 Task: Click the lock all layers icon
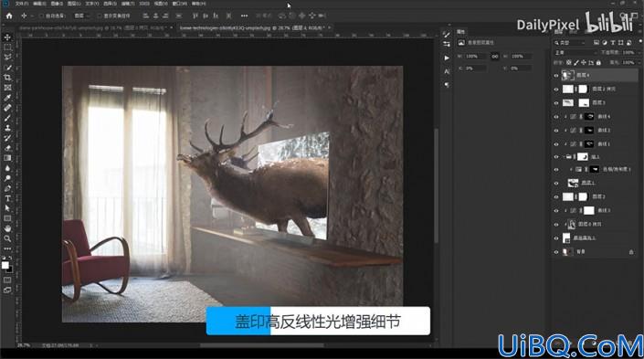point(598,63)
